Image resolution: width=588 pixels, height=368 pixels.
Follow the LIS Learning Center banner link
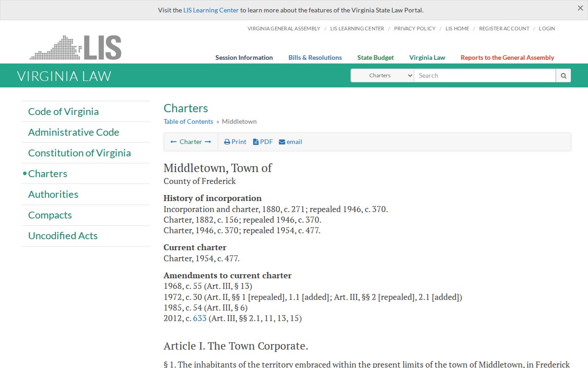click(211, 10)
